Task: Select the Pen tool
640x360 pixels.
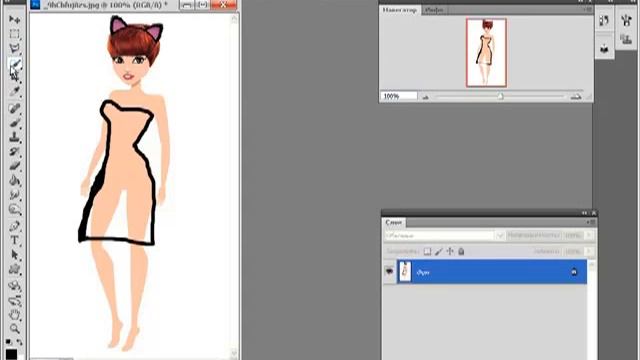Action: pyautogui.click(x=14, y=226)
